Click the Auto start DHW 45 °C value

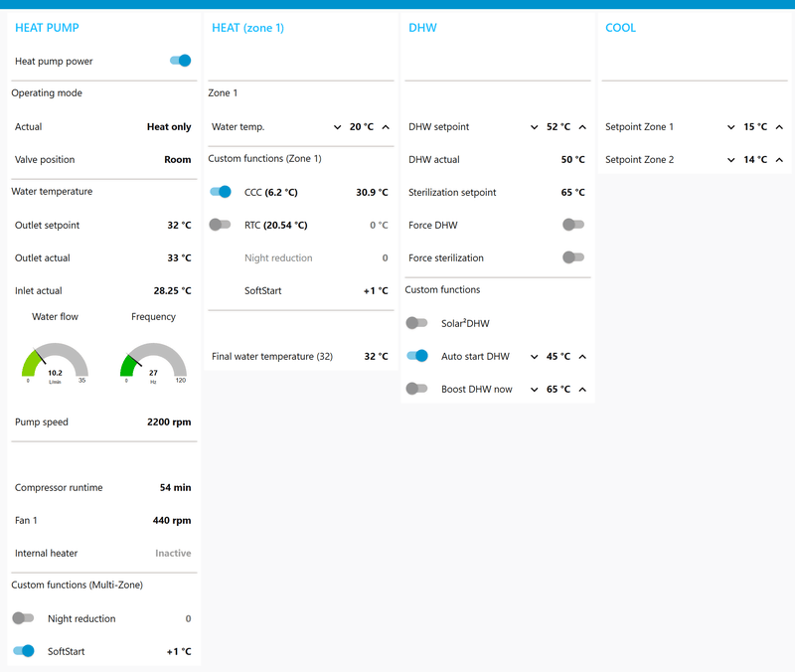click(x=558, y=356)
